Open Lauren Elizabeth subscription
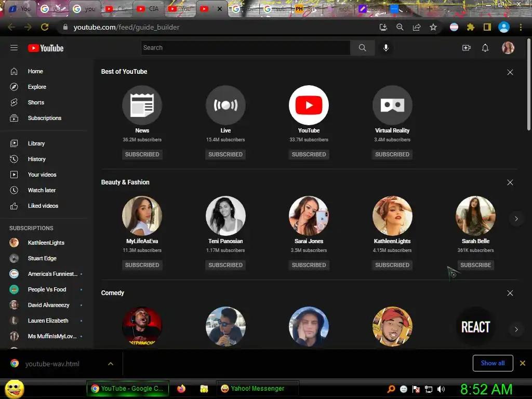Image resolution: width=532 pixels, height=399 pixels. coord(47,321)
